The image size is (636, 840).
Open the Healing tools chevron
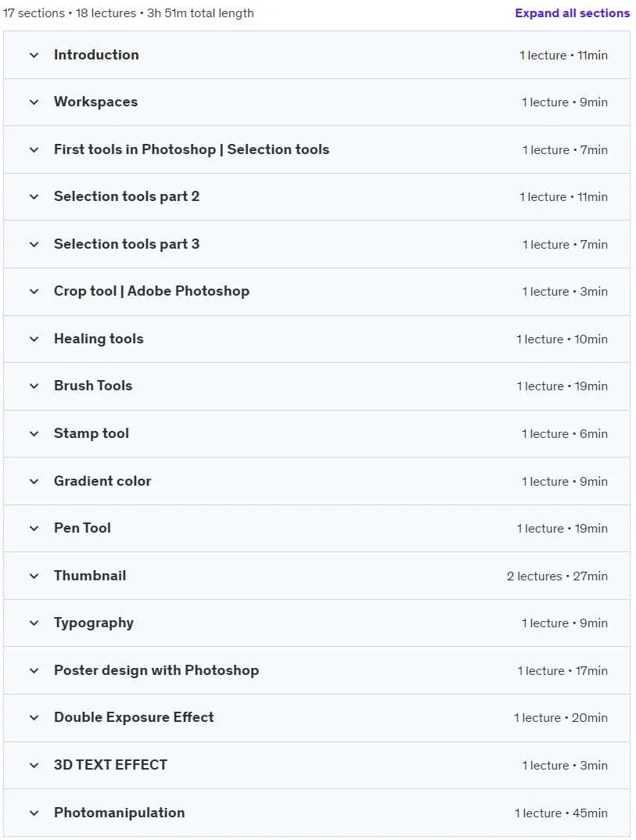coord(34,339)
